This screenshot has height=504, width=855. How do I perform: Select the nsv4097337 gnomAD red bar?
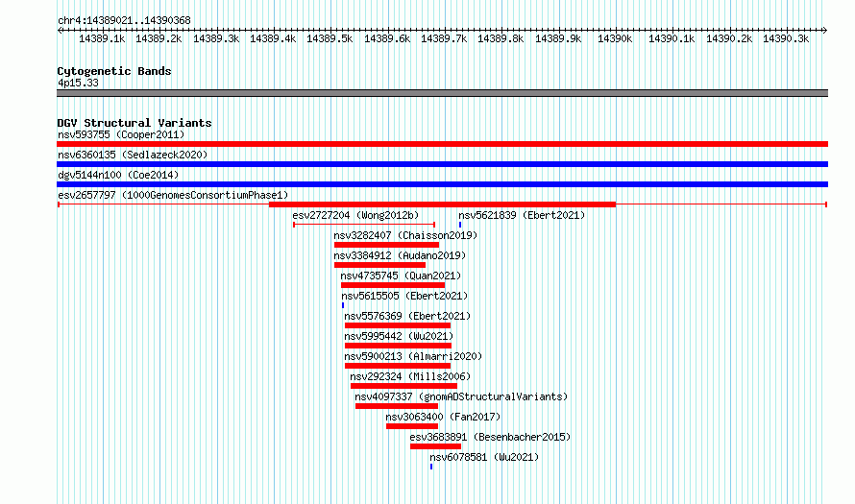point(397,406)
